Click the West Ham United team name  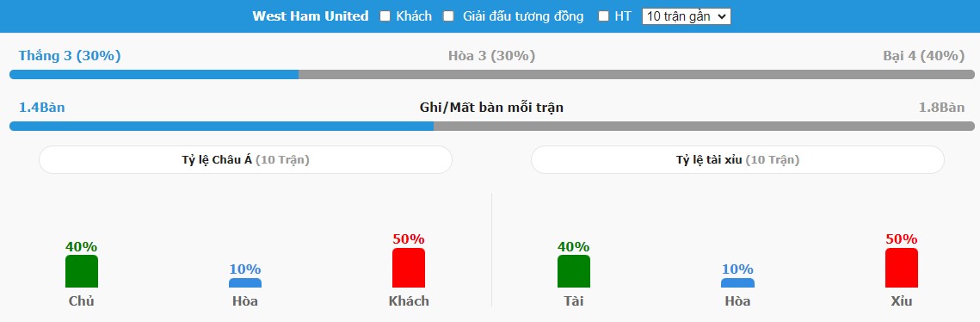[310, 16]
